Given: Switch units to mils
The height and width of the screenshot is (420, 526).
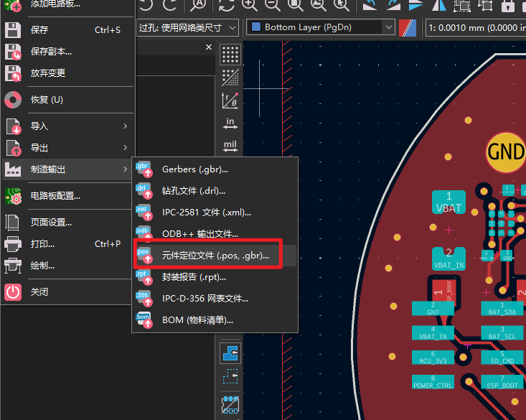Looking at the screenshot, I should (230, 146).
